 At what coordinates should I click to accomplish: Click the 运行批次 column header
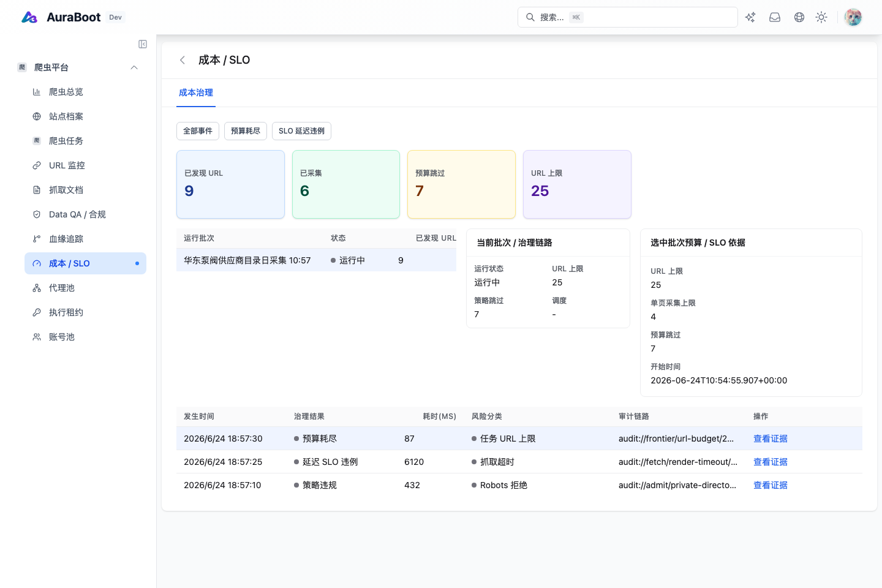click(x=199, y=238)
